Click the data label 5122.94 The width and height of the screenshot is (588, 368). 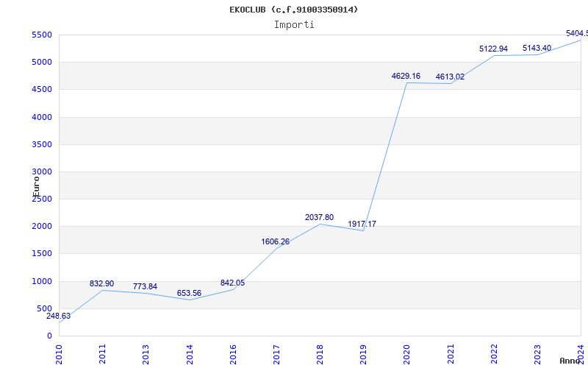click(493, 49)
